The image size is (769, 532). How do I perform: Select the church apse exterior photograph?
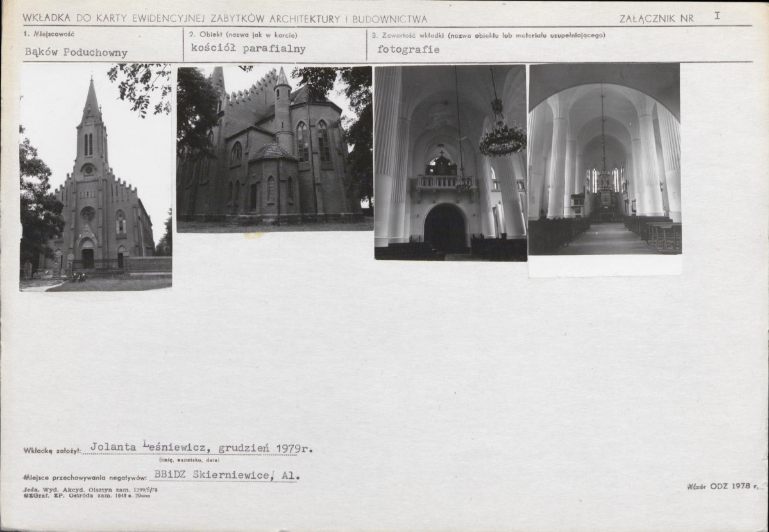(x=275, y=149)
